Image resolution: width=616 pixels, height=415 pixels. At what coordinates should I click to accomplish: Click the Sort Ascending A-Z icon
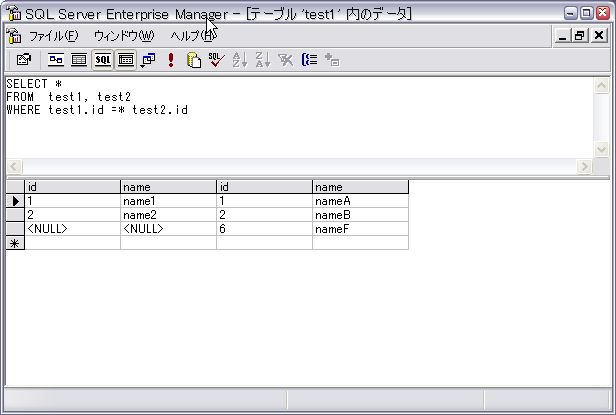[x=240, y=60]
